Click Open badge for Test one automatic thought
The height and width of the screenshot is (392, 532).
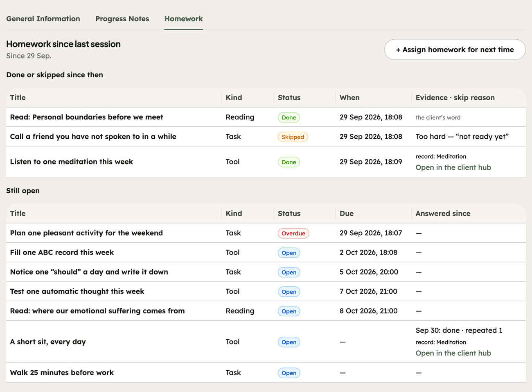click(x=289, y=292)
